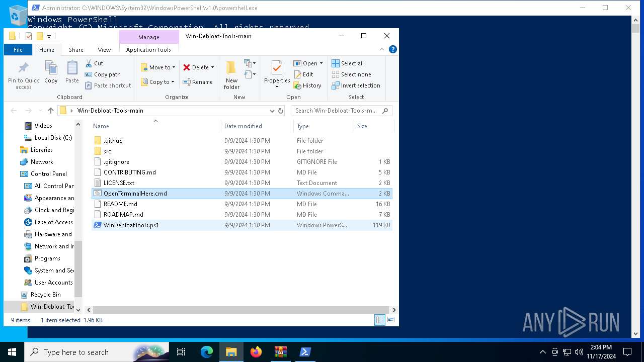Expand the Delete dropdown arrow
This screenshot has width=644, height=362.
pyautogui.click(x=212, y=67)
